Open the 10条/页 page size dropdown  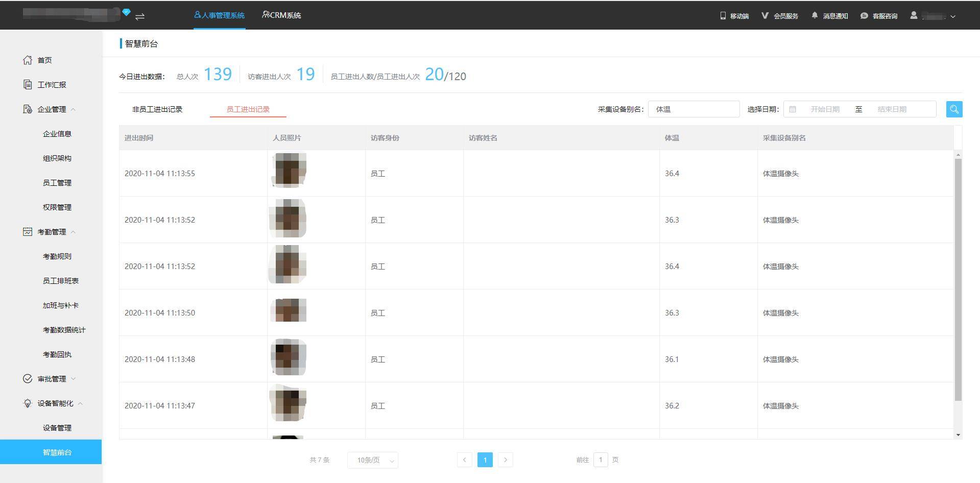pos(373,460)
